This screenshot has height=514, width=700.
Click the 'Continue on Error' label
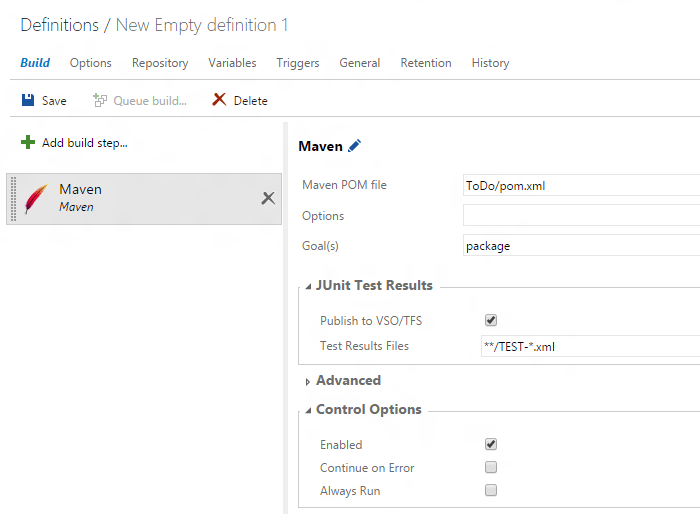367,468
